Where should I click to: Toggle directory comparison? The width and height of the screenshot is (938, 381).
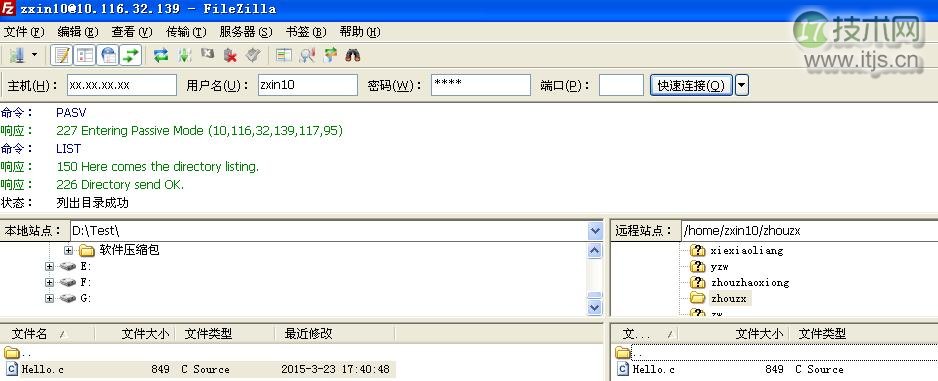pyautogui.click(x=307, y=56)
